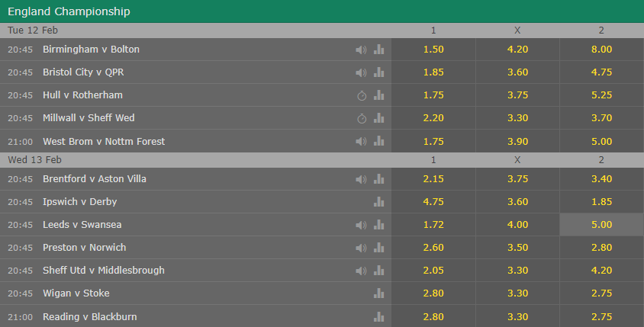Open audio commentary for Birmingham v Bolton
This screenshot has height=327, width=644.
tap(361, 50)
